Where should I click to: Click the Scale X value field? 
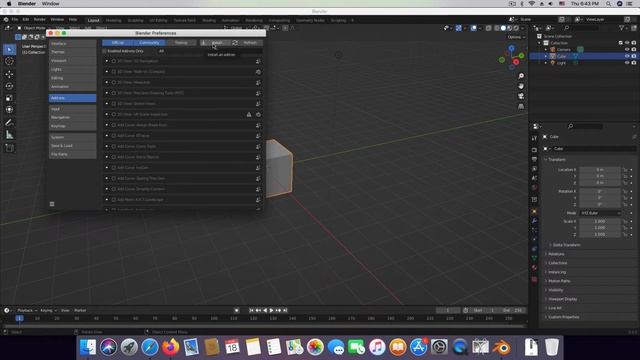pos(600,221)
